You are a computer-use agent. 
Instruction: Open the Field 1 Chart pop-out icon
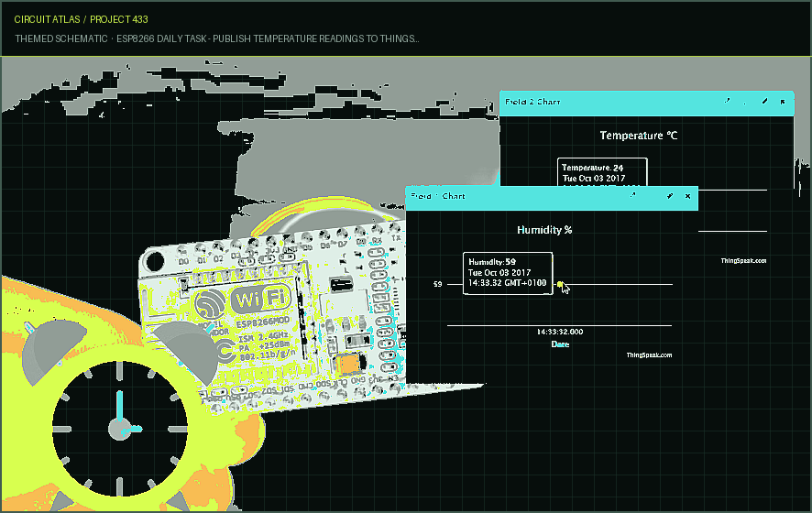tap(632, 196)
